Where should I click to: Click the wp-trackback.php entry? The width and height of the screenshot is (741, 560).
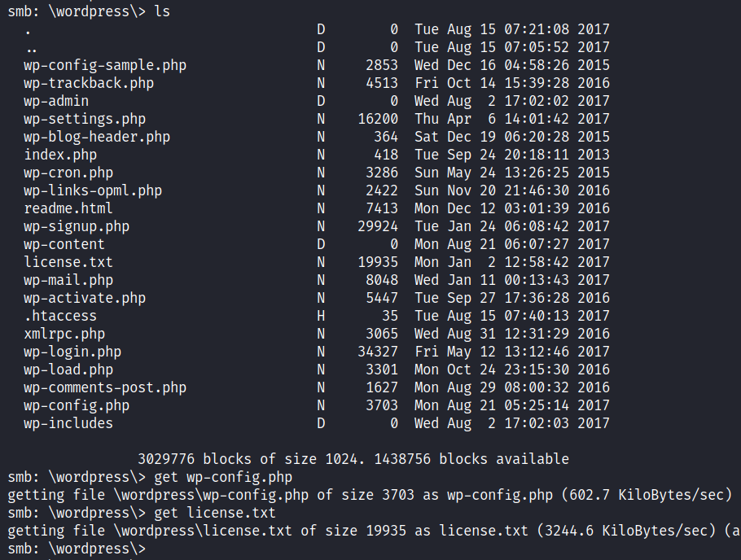[x=89, y=83]
